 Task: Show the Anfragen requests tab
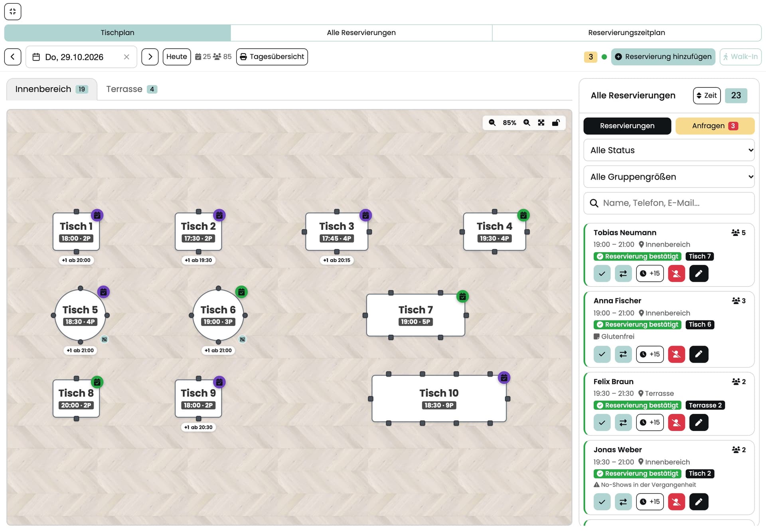(x=715, y=126)
